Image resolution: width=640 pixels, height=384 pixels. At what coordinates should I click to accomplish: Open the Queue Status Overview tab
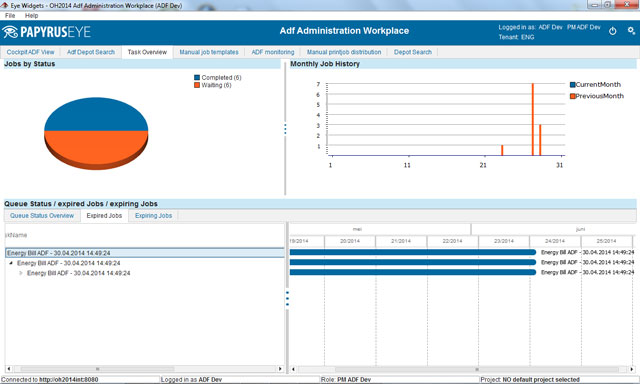click(42, 215)
